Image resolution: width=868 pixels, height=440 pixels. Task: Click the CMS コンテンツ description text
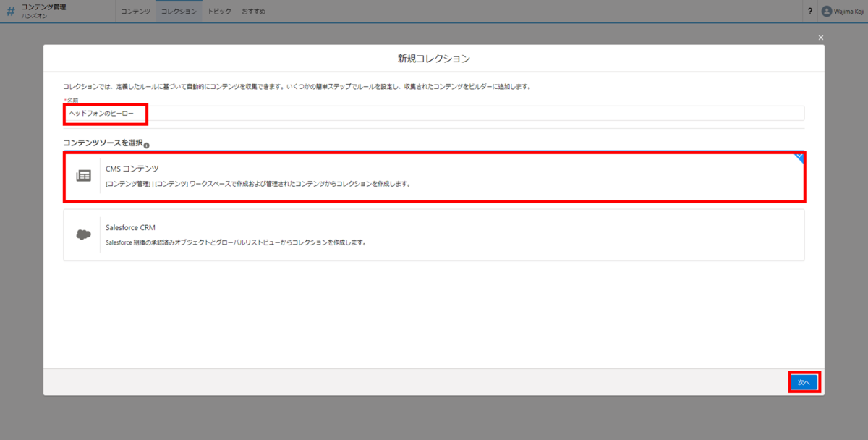pos(258,184)
